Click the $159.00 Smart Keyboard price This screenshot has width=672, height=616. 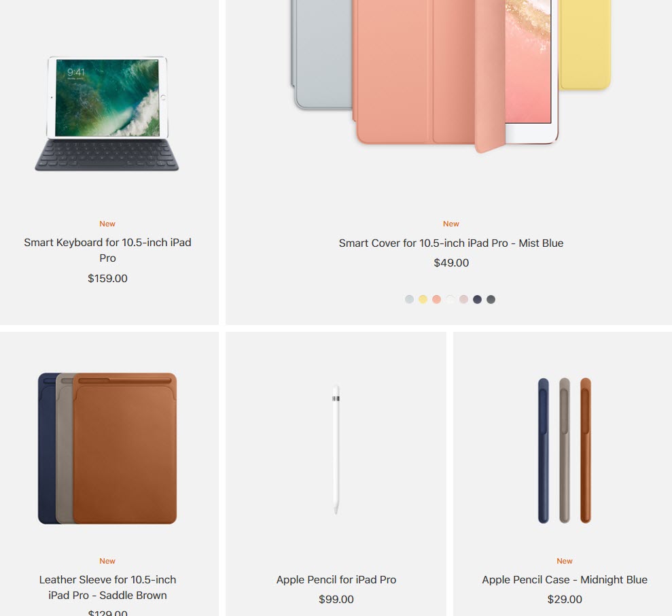[107, 278]
